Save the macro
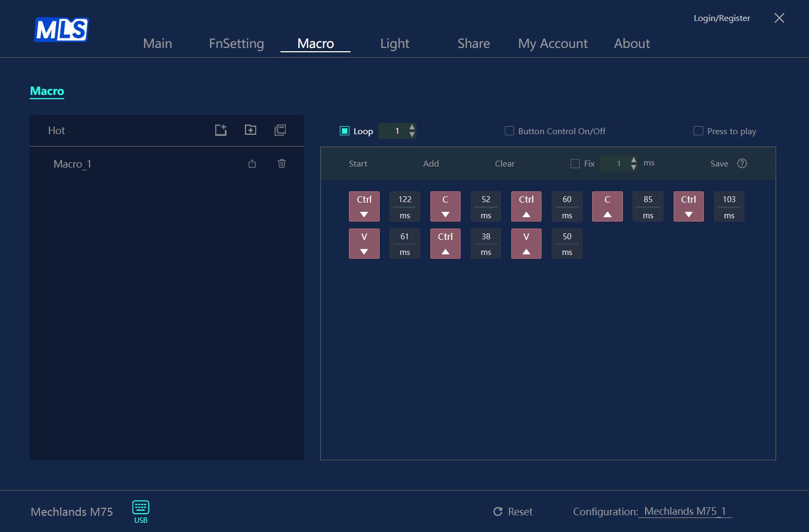Screen dimensions: 809x532 pyautogui.click(x=719, y=163)
